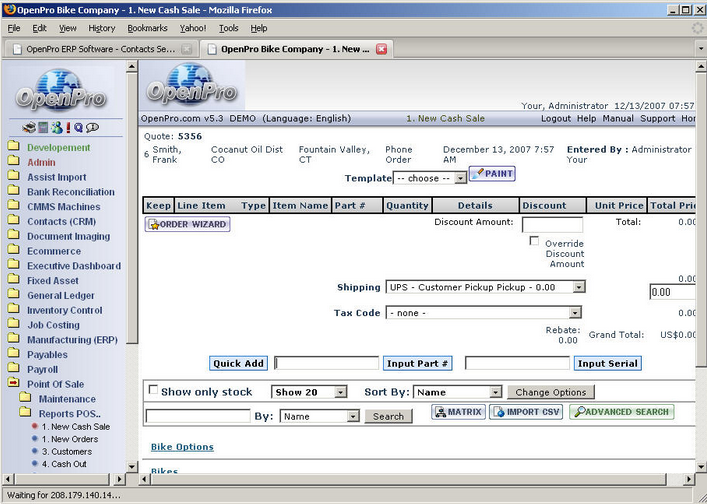707x504 pixels.
Task: Tick the Show only stock checkbox
Action: coord(153,390)
